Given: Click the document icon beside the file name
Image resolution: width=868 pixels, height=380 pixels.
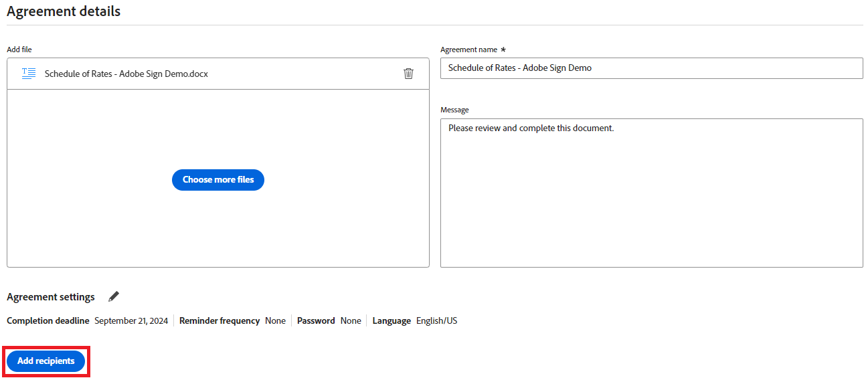Looking at the screenshot, I should tap(29, 74).
